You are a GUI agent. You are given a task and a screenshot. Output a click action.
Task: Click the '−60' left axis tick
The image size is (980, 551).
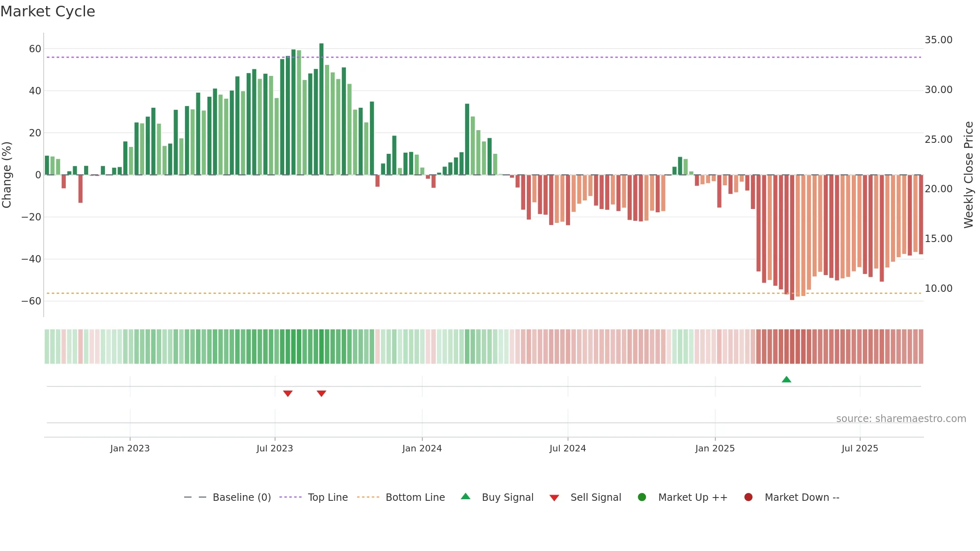tap(31, 301)
